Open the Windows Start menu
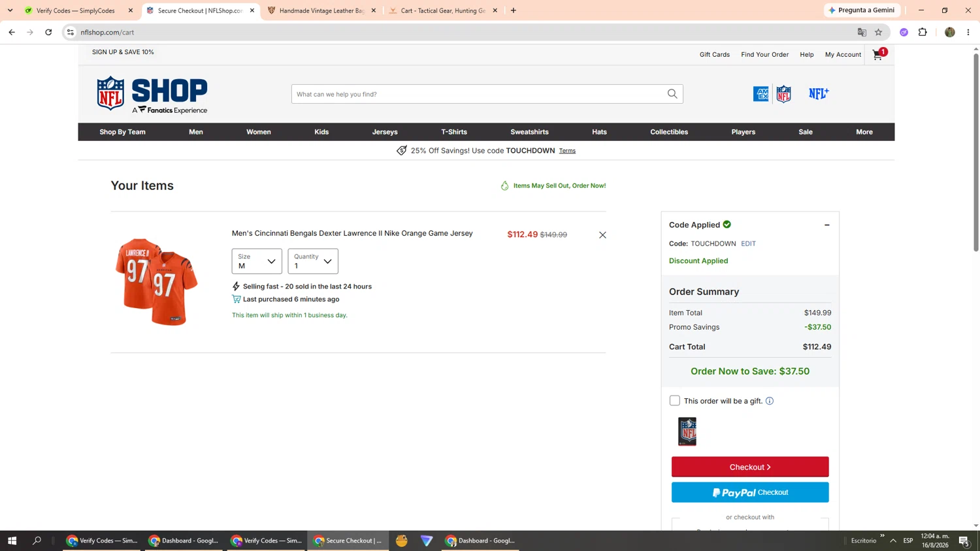Image resolution: width=980 pixels, height=551 pixels. (12, 541)
